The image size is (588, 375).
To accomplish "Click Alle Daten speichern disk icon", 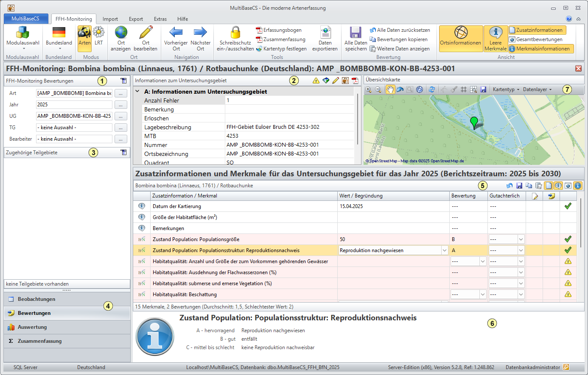I will pos(356,33).
